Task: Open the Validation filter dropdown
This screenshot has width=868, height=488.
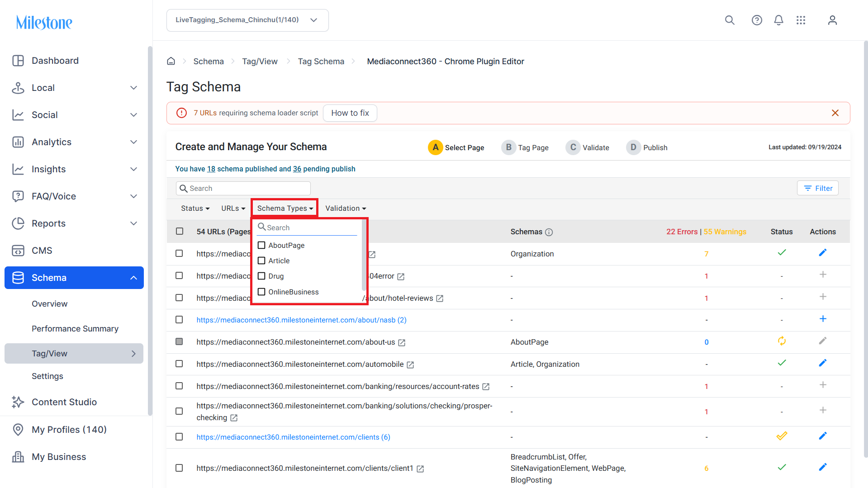Action: (x=346, y=208)
